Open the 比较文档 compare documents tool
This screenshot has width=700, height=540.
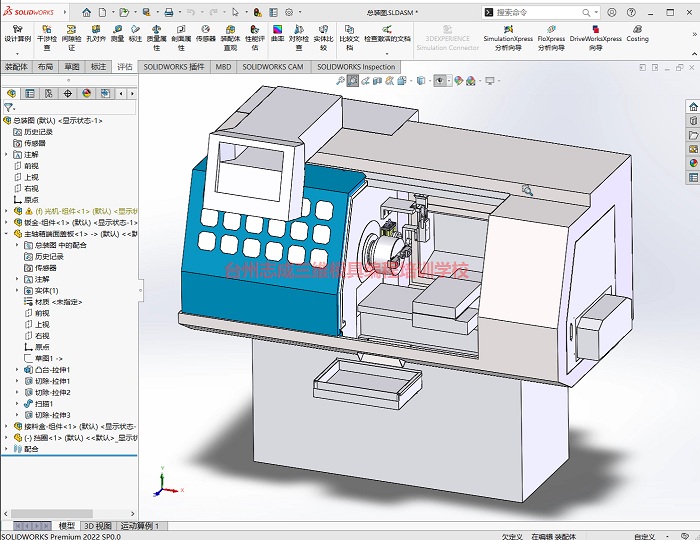click(x=349, y=37)
